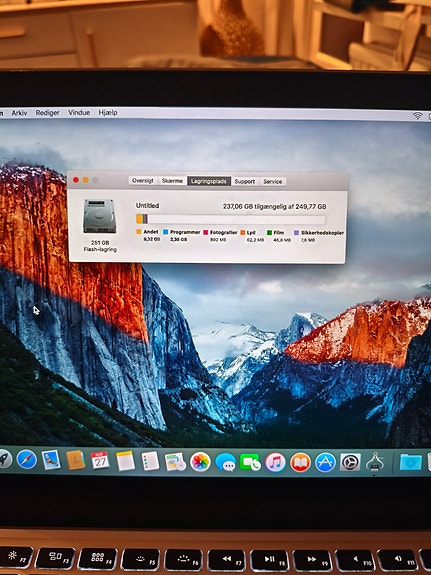Image resolution: width=431 pixels, height=575 pixels.
Task: Launch the App Store icon
Action: [325, 462]
